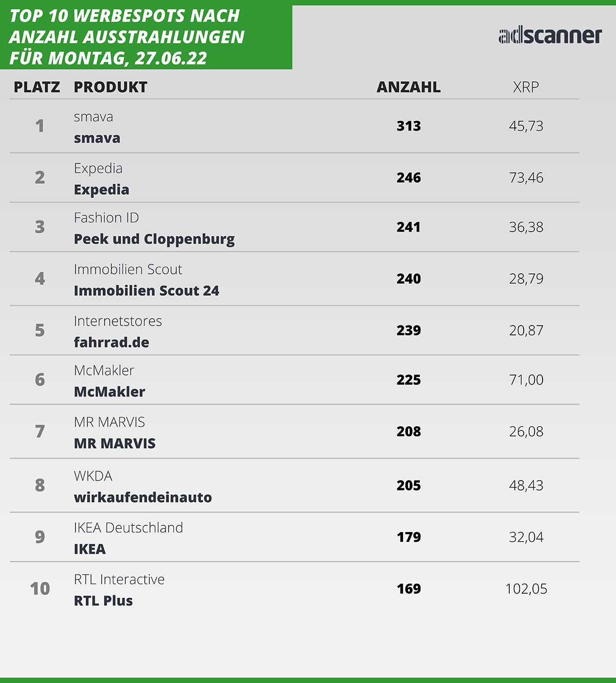Click XRP value 73,46 for Expedia
Viewport: 616px width, 683px height.
[x=526, y=178]
